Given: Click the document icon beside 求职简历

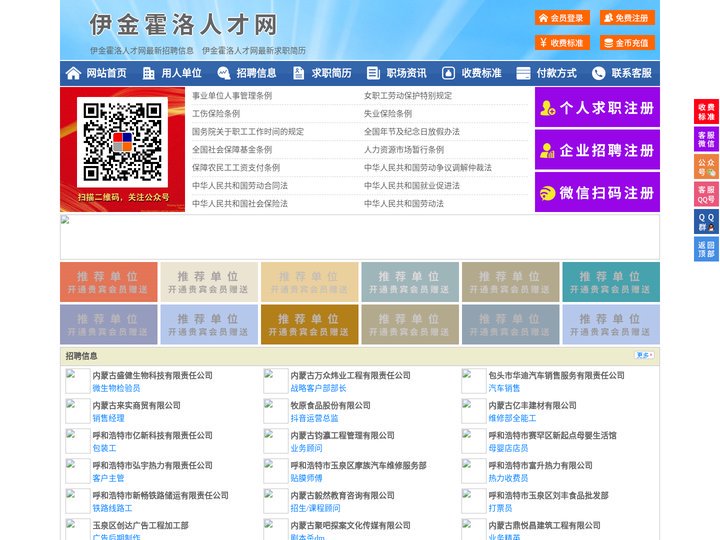Looking at the screenshot, I should pyautogui.click(x=298, y=73).
